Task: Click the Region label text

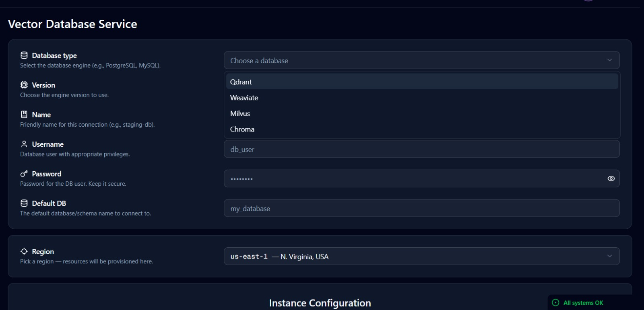Action: pos(43,252)
